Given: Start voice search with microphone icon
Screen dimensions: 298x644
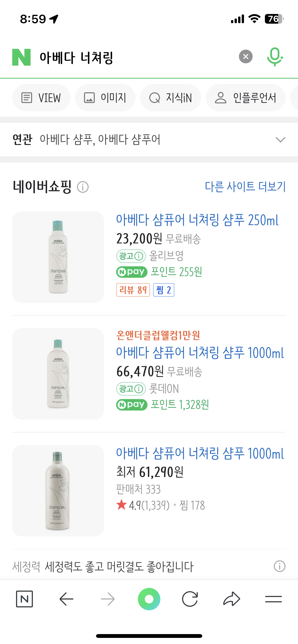Looking at the screenshot, I should coord(275,56).
